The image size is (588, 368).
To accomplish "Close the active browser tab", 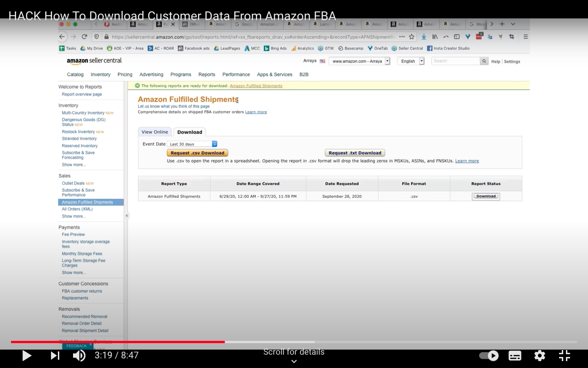I will 173,24.
